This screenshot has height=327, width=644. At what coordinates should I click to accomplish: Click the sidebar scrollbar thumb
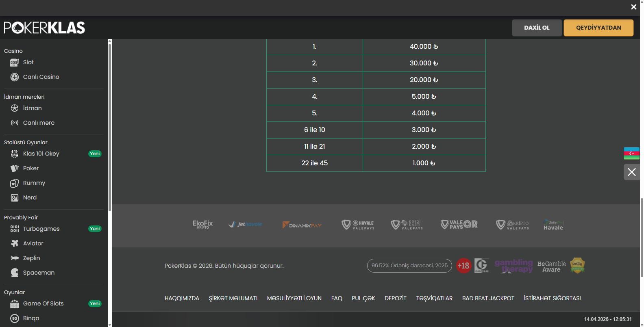[110, 127]
